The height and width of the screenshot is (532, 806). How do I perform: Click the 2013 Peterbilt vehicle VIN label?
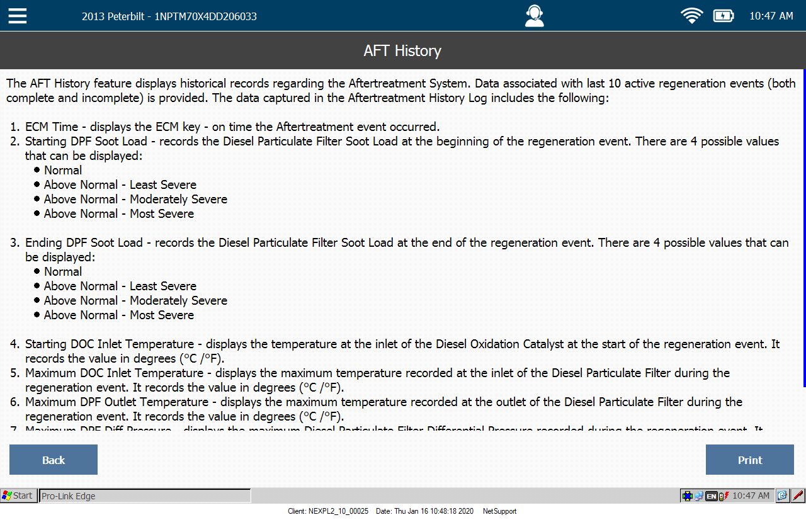pyautogui.click(x=169, y=16)
